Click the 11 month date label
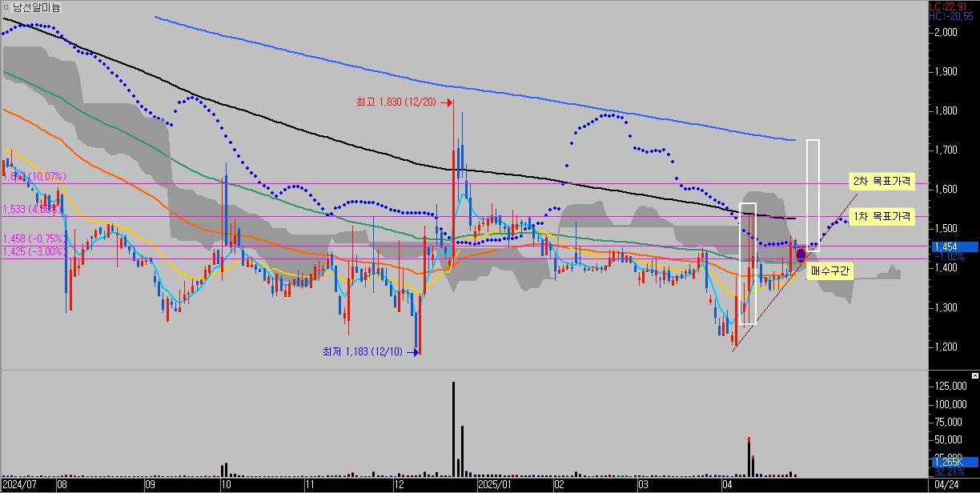The height and width of the screenshot is (493, 980). pyautogui.click(x=311, y=484)
